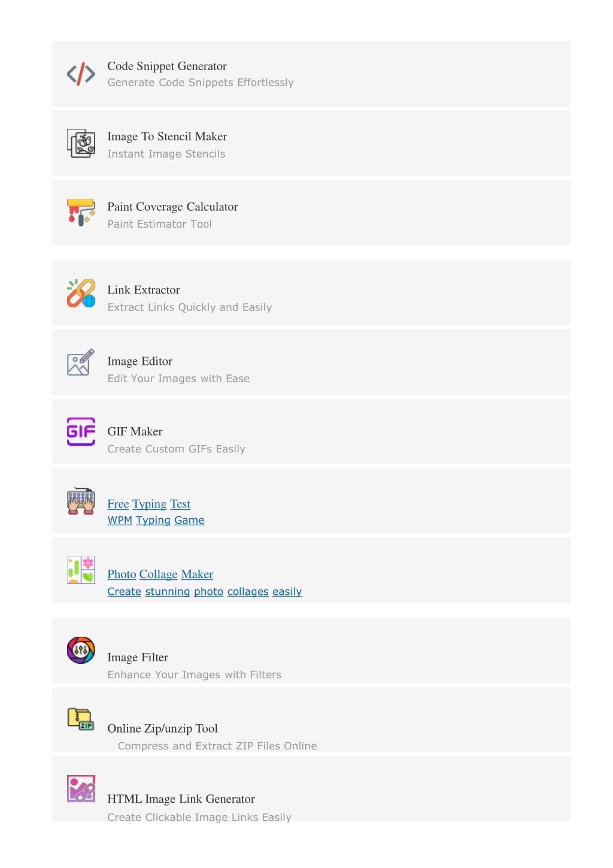Click the Code Snippet Generator brackets icon
The image size is (613, 868).
(81, 74)
